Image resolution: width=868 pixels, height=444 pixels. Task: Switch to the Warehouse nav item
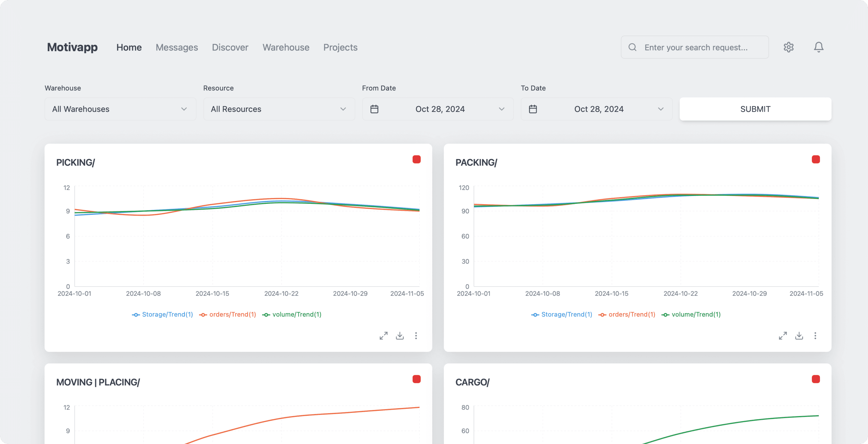pos(286,48)
